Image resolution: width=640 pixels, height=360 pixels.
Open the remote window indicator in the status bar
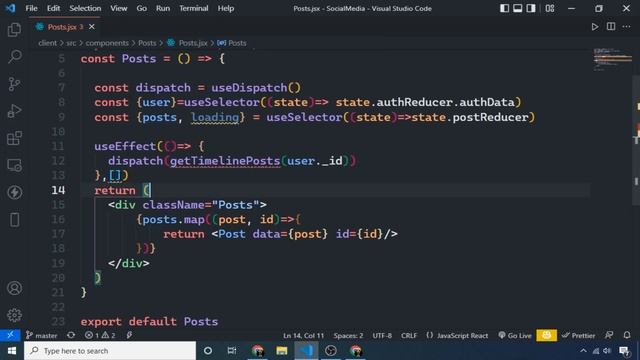pyautogui.click(x=10, y=335)
